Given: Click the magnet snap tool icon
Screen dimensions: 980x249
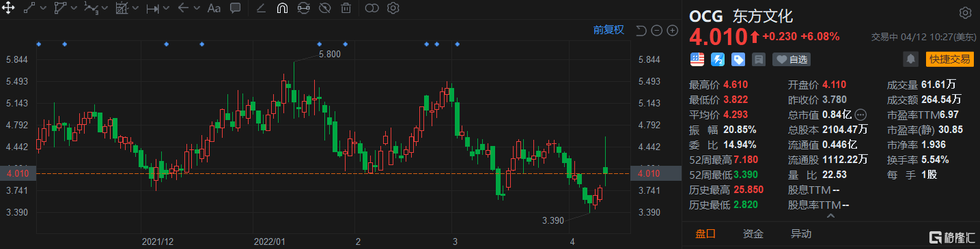Looking at the screenshot, I should 282,9.
